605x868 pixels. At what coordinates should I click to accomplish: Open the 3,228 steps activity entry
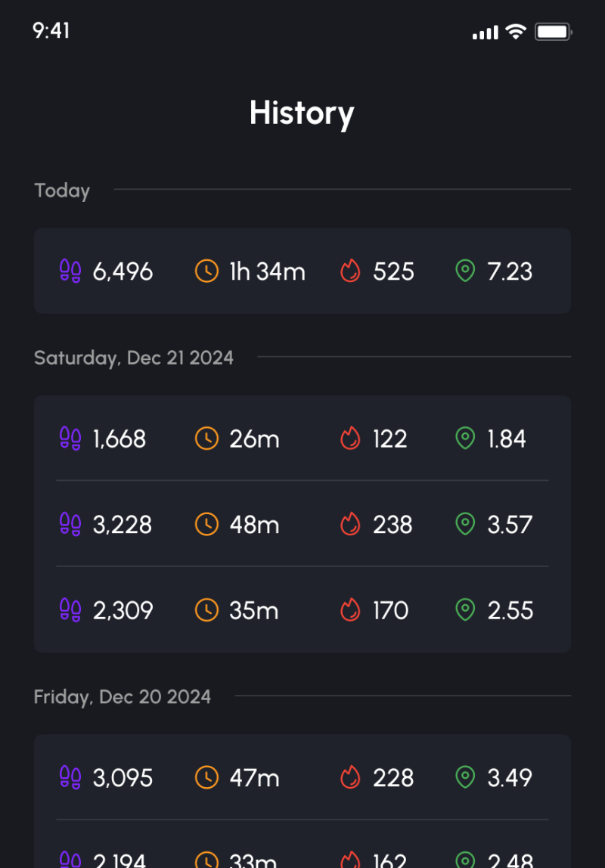tap(302, 524)
